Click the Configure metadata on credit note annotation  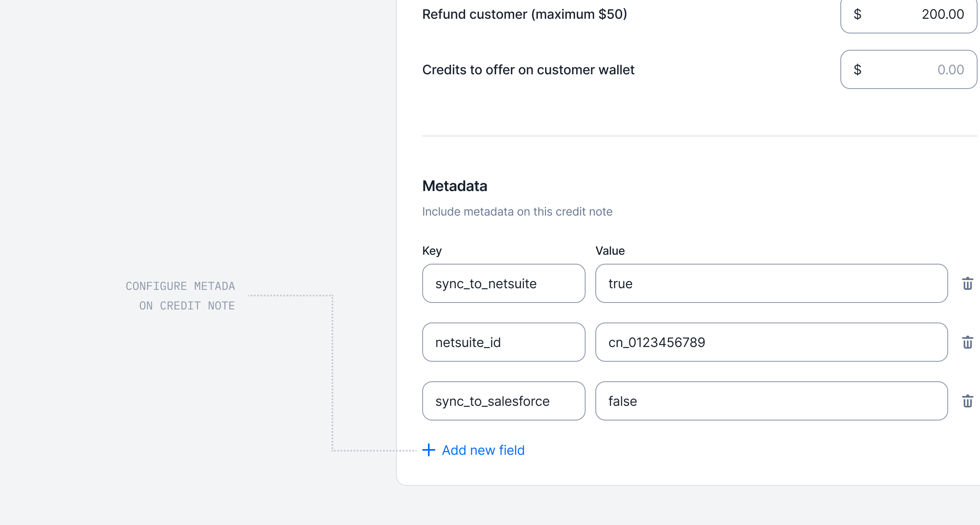[180, 296]
